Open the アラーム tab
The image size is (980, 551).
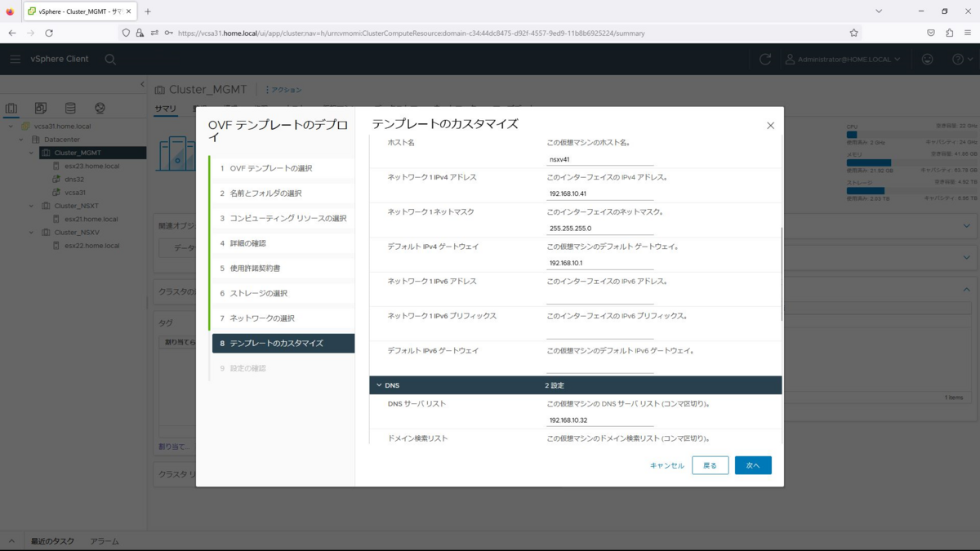pos(105,541)
